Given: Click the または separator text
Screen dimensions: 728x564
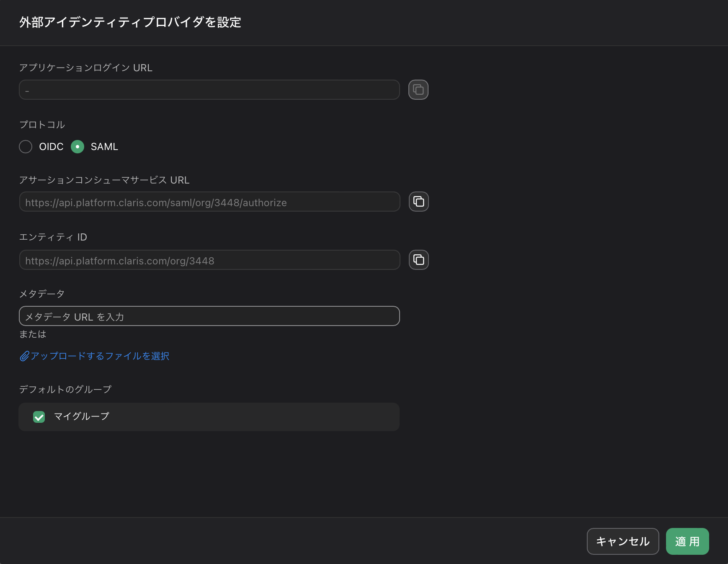Looking at the screenshot, I should (32, 334).
